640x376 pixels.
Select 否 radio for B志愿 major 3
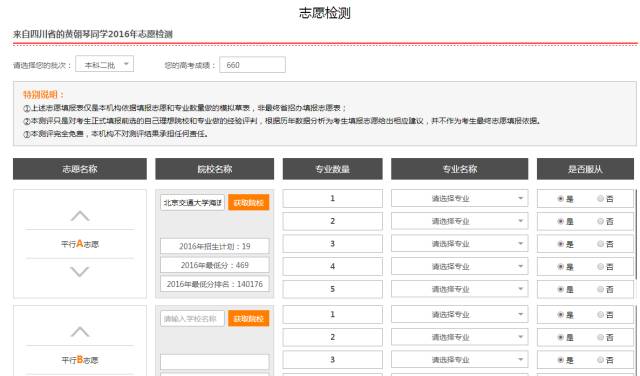(600, 360)
